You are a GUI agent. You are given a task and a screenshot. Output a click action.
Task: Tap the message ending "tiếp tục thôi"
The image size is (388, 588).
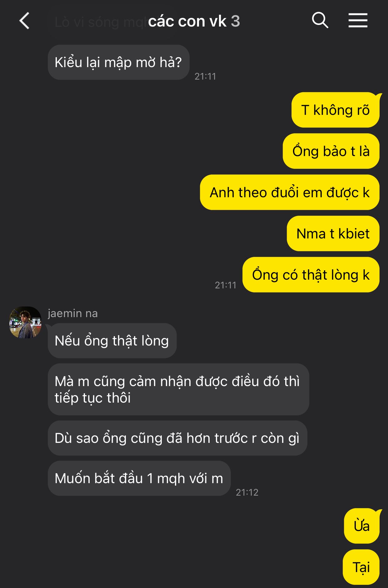coord(178,389)
